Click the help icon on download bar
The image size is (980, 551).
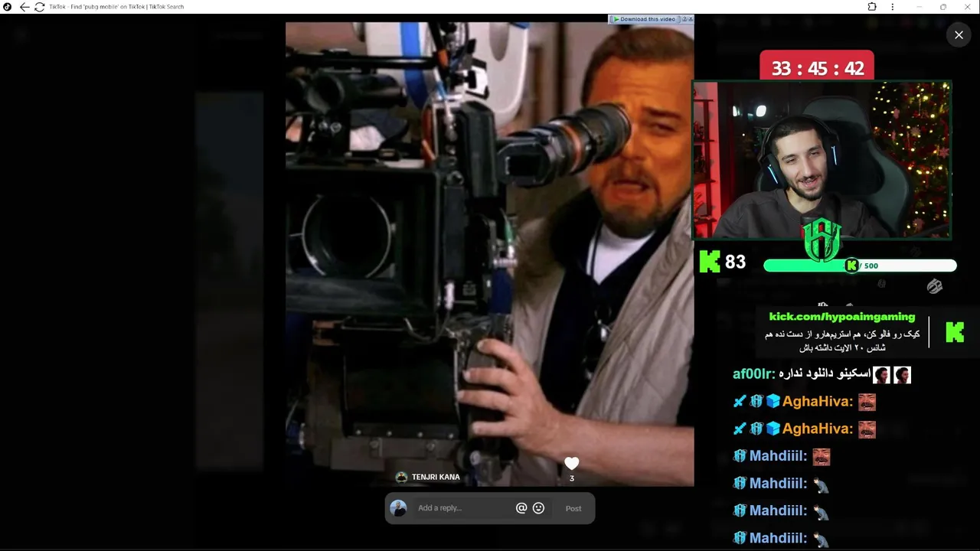tap(683, 19)
